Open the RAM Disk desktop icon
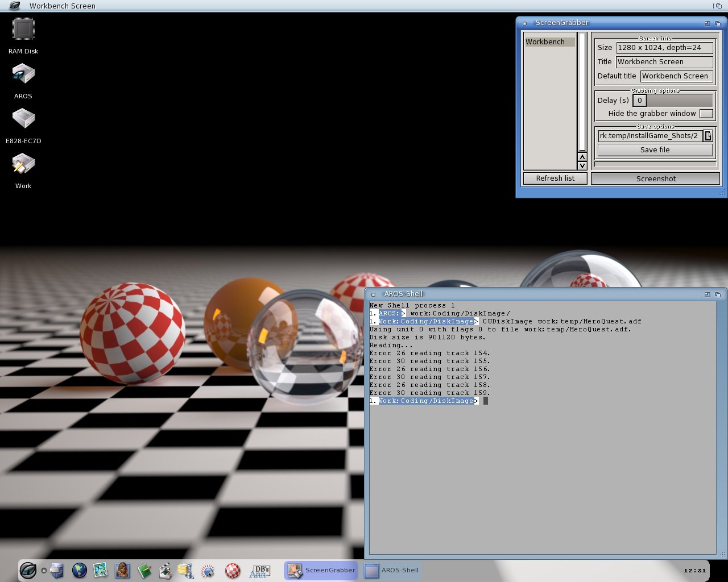The width and height of the screenshot is (728, 582). click(23, 30)
